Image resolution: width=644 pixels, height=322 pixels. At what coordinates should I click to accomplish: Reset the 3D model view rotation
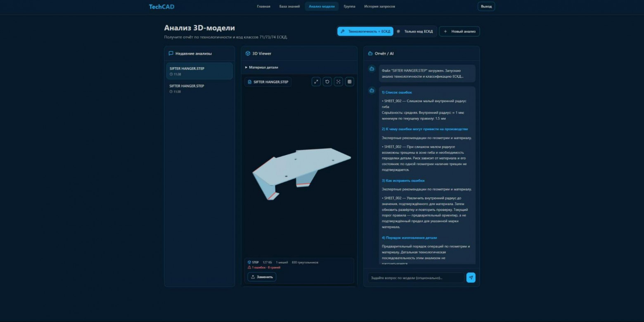(x=327, y=82)
